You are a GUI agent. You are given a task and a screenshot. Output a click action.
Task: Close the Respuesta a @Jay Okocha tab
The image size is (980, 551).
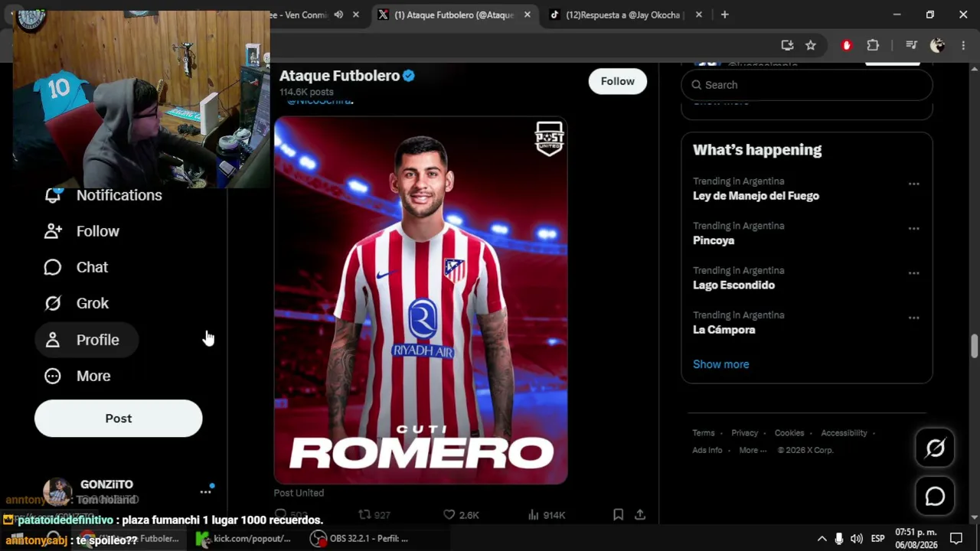coord(698,15)
